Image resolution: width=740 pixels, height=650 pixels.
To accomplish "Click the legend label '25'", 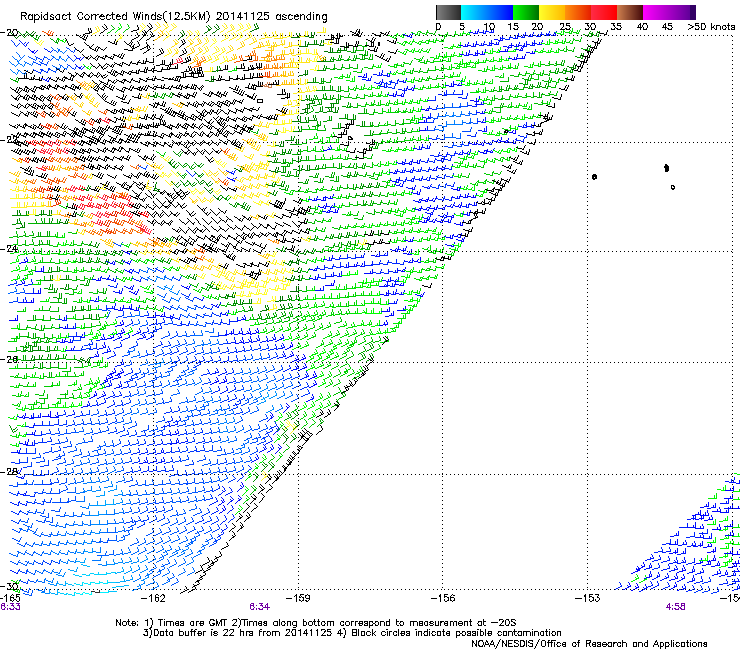I will 565,26.
